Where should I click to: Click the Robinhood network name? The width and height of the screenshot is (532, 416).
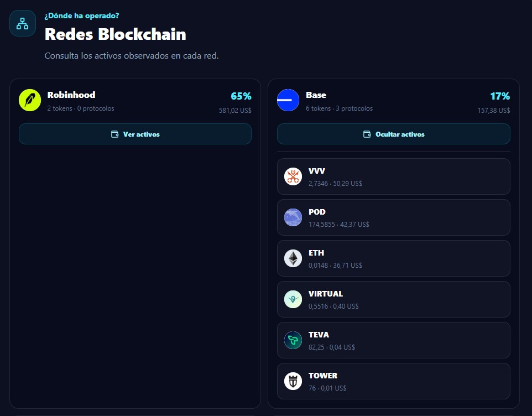pos(71,95)
